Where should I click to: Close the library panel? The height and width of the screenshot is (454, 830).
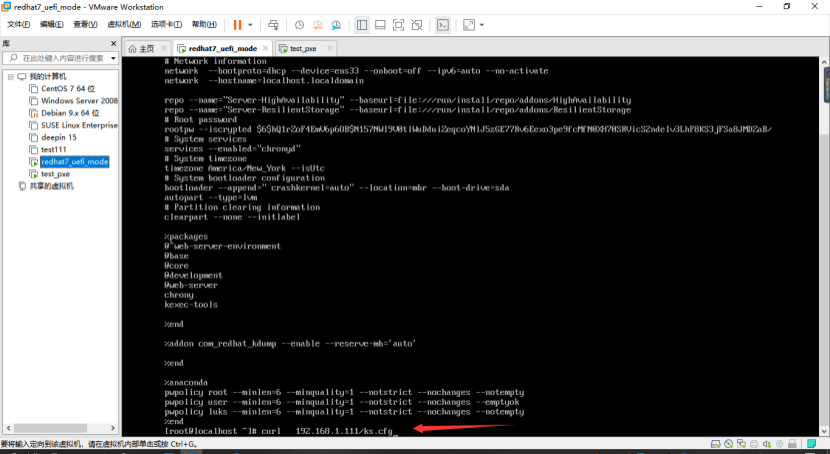tap(113, 43)
